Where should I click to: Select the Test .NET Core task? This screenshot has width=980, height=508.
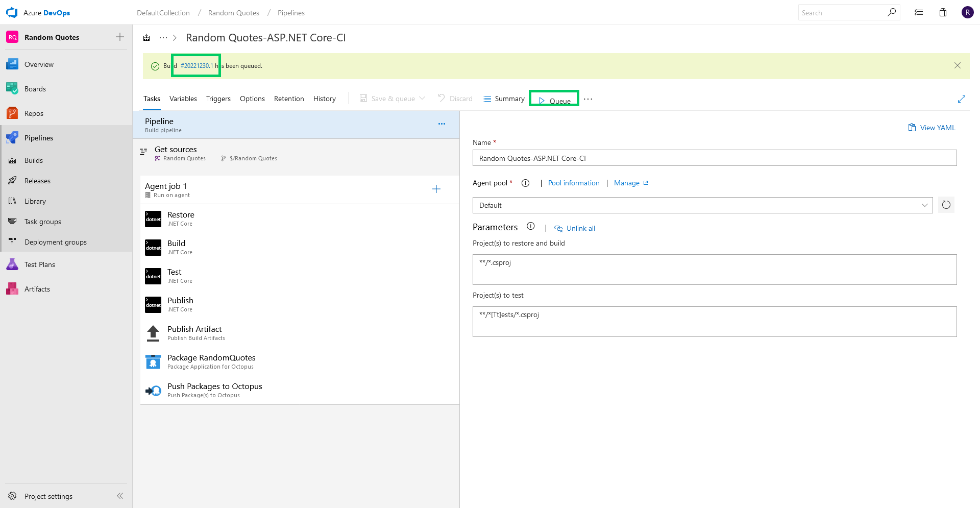[300, 276]
